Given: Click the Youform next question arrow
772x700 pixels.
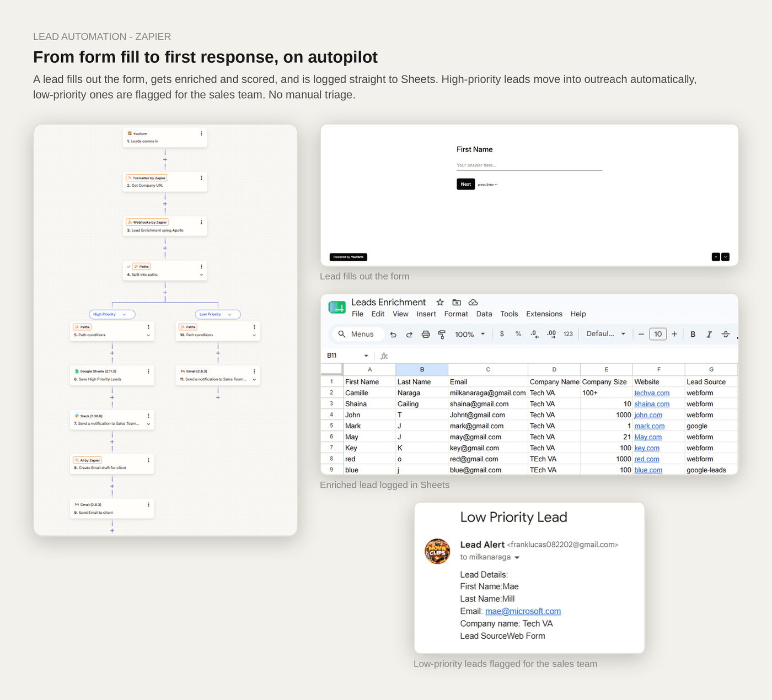Looking at the screenshot, I should click(726, 257).
